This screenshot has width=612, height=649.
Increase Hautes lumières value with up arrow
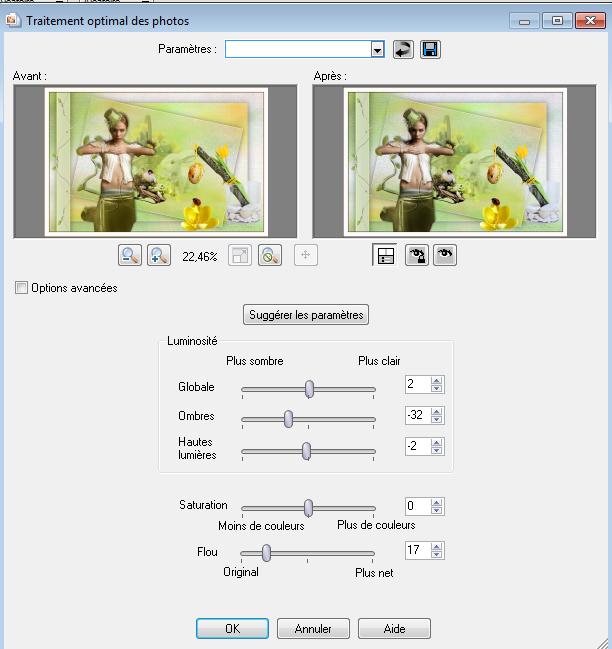436,442
